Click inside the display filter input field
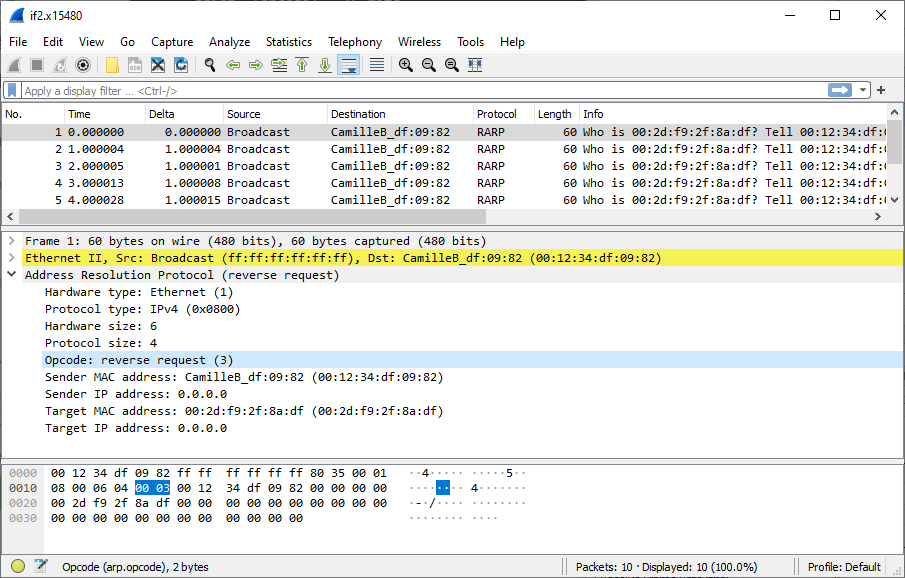Viewport: 905px width, 578px height. coord(400,90)
